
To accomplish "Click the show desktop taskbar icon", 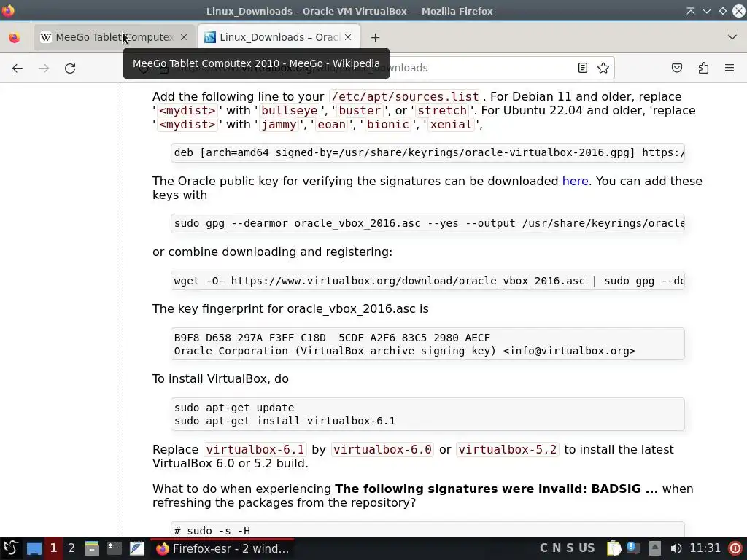I will (x=34, y=548).
